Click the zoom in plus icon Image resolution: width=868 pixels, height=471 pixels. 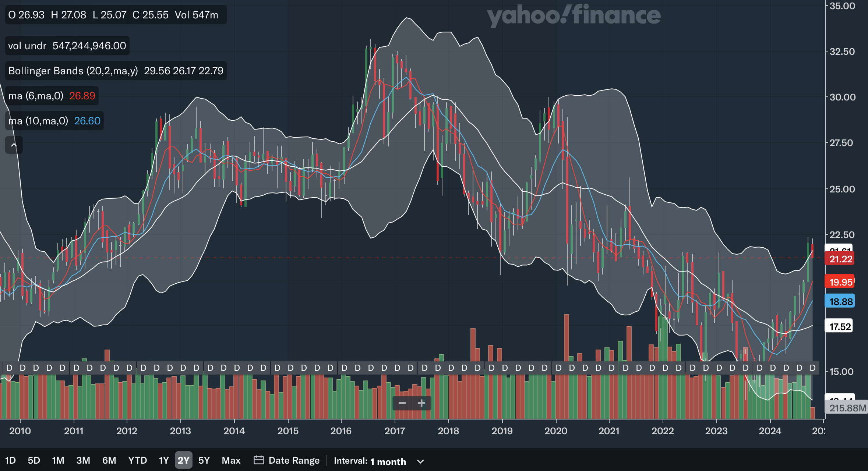pyautogui.click(x=421, y=403)
